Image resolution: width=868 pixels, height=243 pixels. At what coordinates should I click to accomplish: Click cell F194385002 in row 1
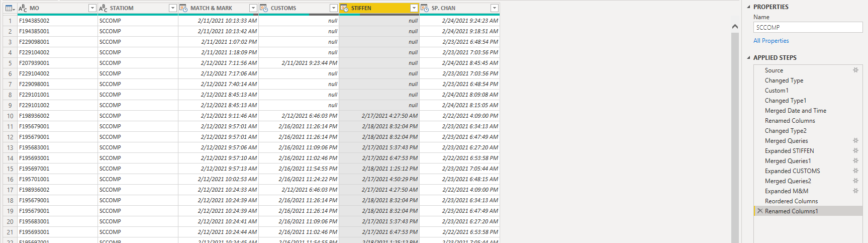coord(57,21)
